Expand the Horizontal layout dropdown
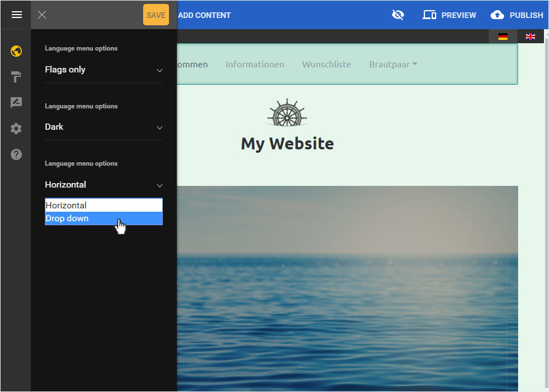Viewport: 549px width, 392px height. (104, 185)
